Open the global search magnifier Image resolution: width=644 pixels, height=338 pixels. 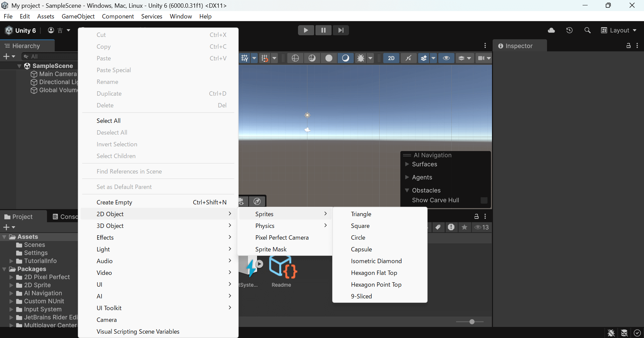click(x=587, y=30)
